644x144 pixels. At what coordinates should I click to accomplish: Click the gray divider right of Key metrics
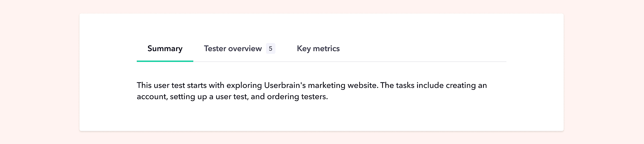[428, 61]
